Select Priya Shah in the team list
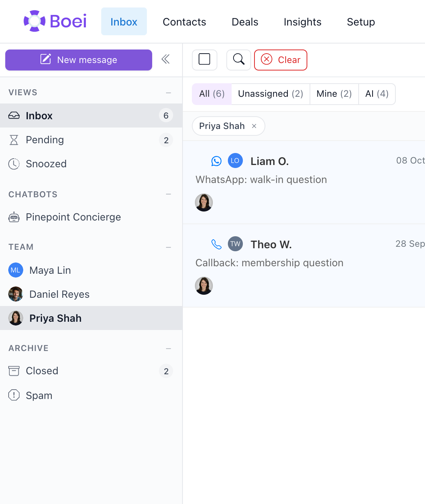The image size is (425, 504). [x=91, y=318]
